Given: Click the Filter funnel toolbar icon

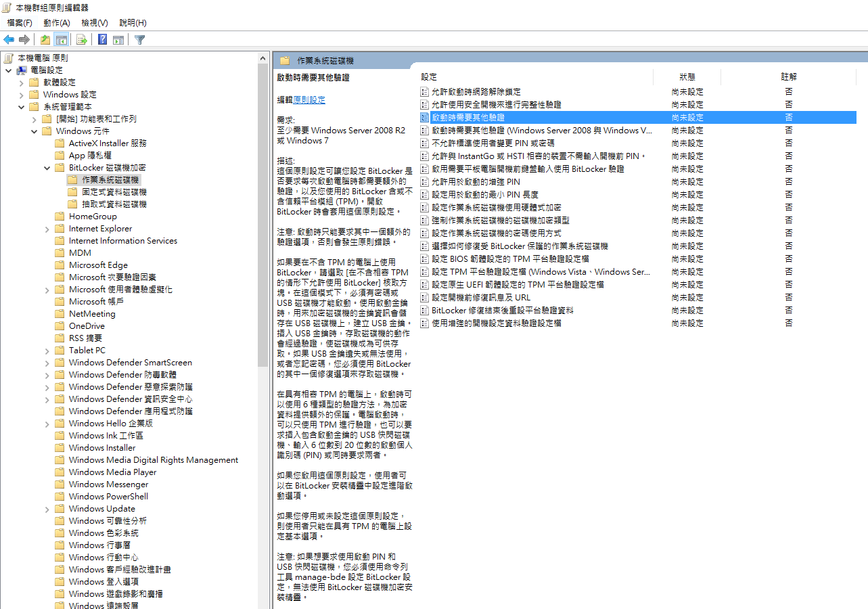Looking at the screenshot, I should click(x=139, y=39).
